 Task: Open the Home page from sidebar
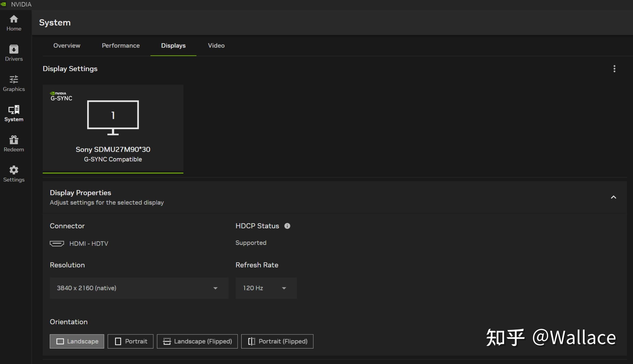tap(14, 23)
